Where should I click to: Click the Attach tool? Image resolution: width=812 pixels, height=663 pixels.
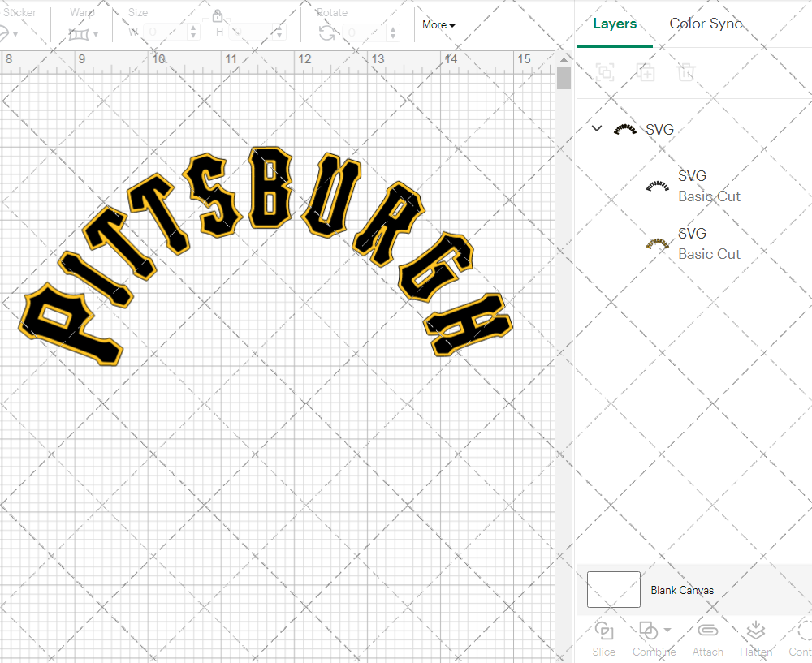(x=707, y=639)
